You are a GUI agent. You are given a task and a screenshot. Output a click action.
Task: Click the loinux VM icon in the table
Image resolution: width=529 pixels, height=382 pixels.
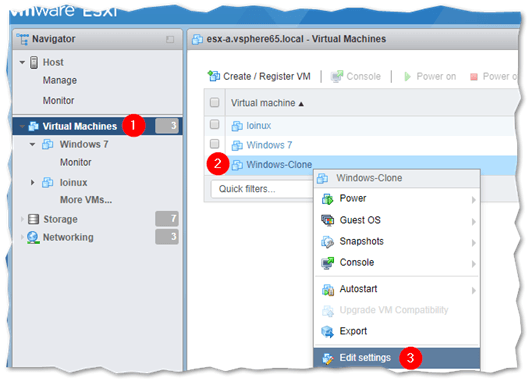point(237,126)
